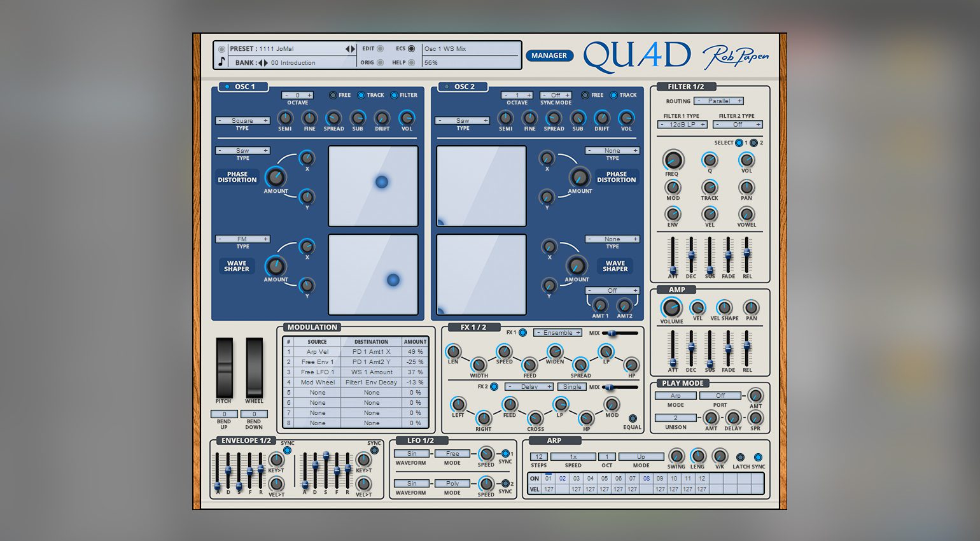980x541 pixels.
Task: Open OSC 2 Saw waveform TYPE selector
Action: pos(463,120)
